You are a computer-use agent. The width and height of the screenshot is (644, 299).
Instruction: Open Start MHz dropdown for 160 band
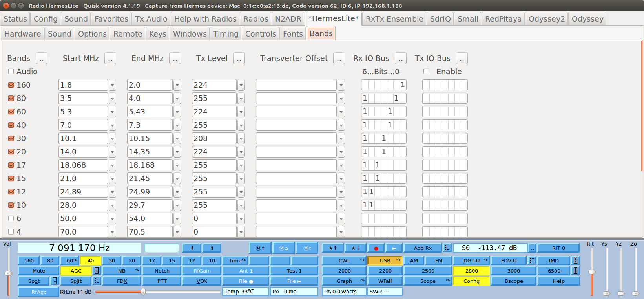[113, 85]
